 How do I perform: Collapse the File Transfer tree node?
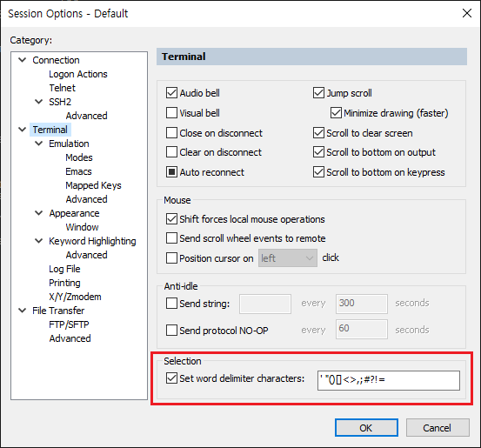(22, 311)
